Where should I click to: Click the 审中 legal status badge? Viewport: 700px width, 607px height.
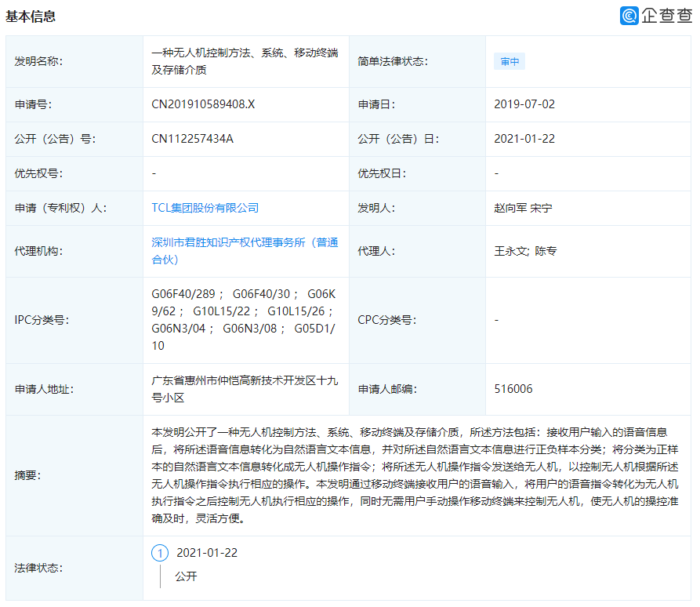click(510, 62)
